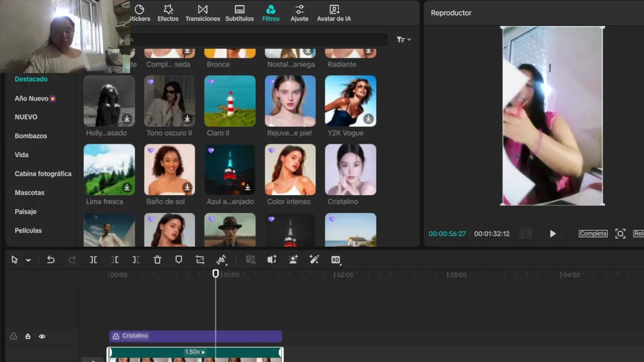Select the Mascotas filter category
The height and width of the screenshot is (362, 644).
[x=30, y=193]
